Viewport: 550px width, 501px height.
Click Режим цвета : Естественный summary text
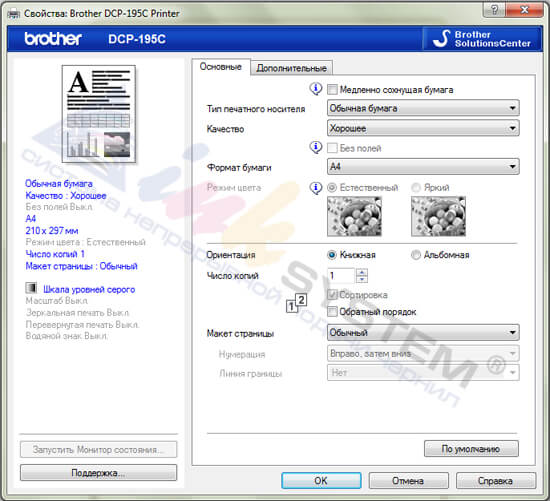85,242
